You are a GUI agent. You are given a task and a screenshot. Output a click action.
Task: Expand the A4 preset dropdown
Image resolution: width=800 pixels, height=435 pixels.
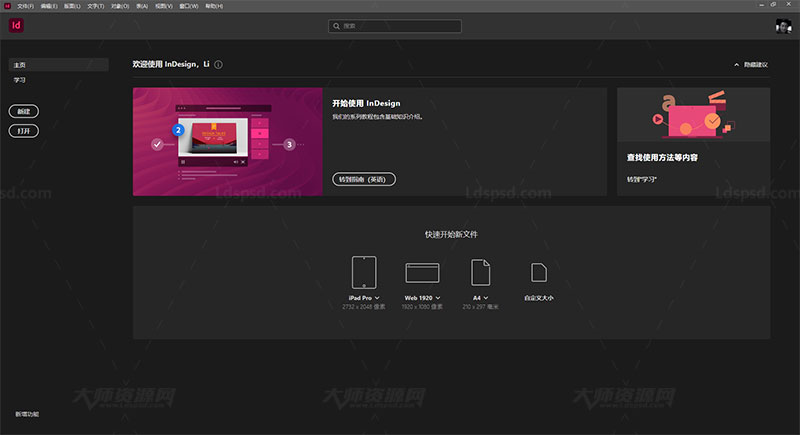[x=486, y=298]
